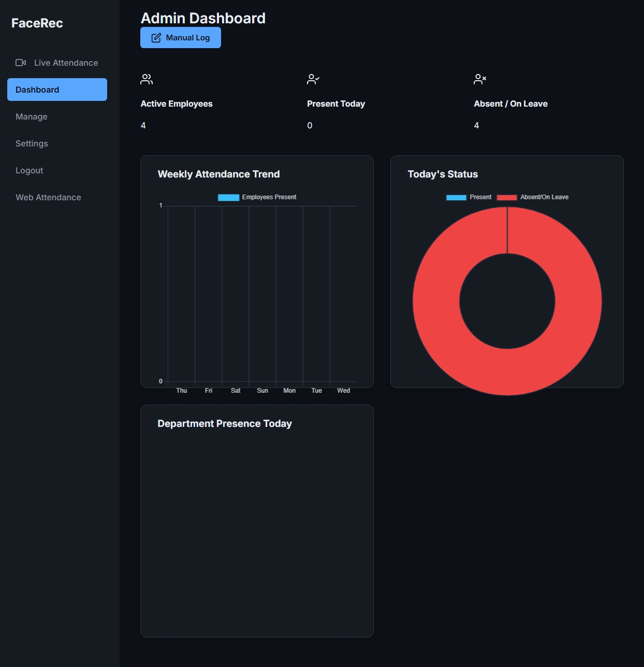This screenshot has width=644, height=667.
Task: Click the Manual Log button
Action: (181, 38)
